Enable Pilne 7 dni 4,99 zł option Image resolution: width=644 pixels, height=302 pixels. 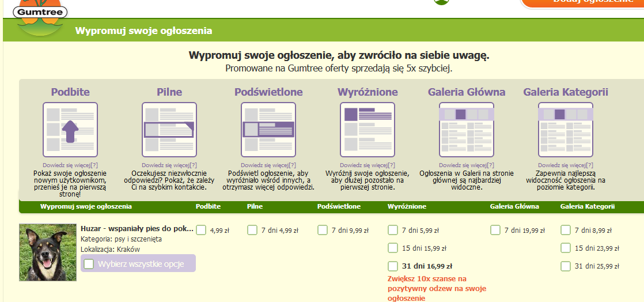[x=252, y=230]
